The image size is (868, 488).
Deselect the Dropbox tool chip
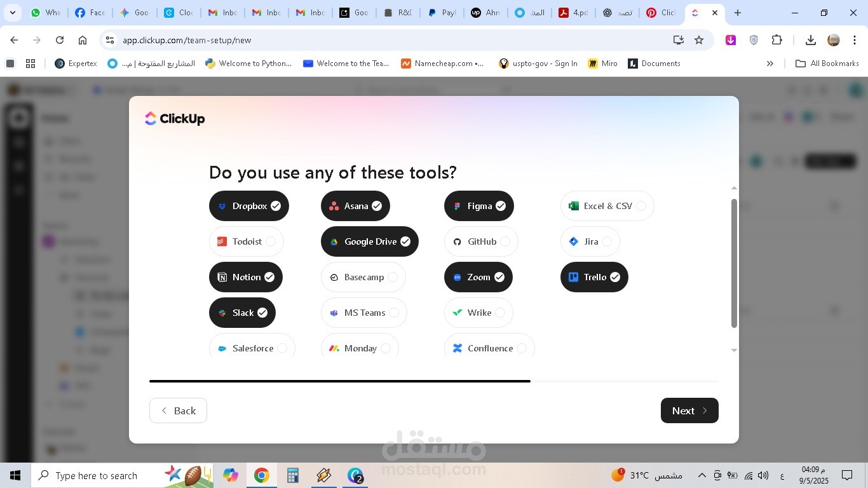(249, 206)
